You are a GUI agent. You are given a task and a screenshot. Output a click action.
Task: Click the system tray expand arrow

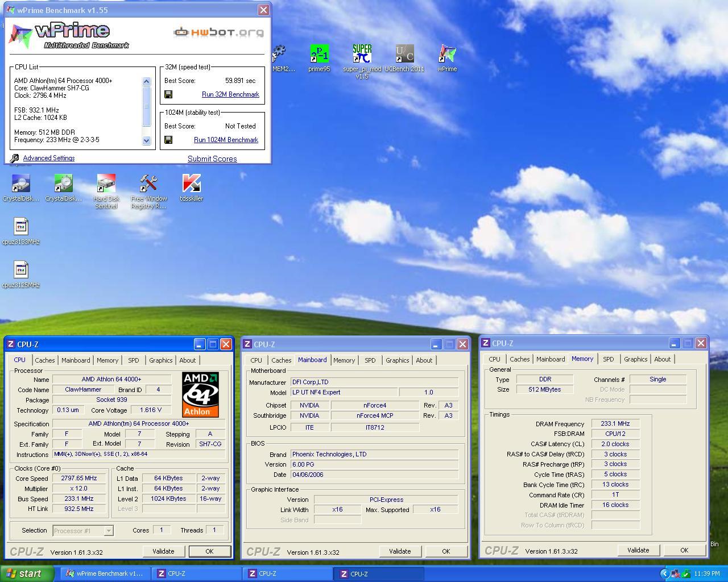click(664, 573)
